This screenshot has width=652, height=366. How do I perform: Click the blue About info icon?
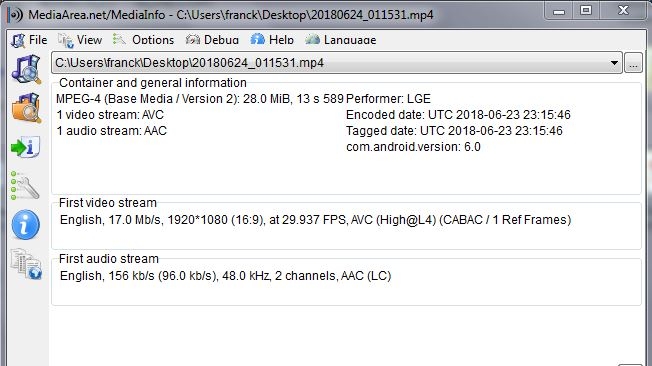[25, 225]
